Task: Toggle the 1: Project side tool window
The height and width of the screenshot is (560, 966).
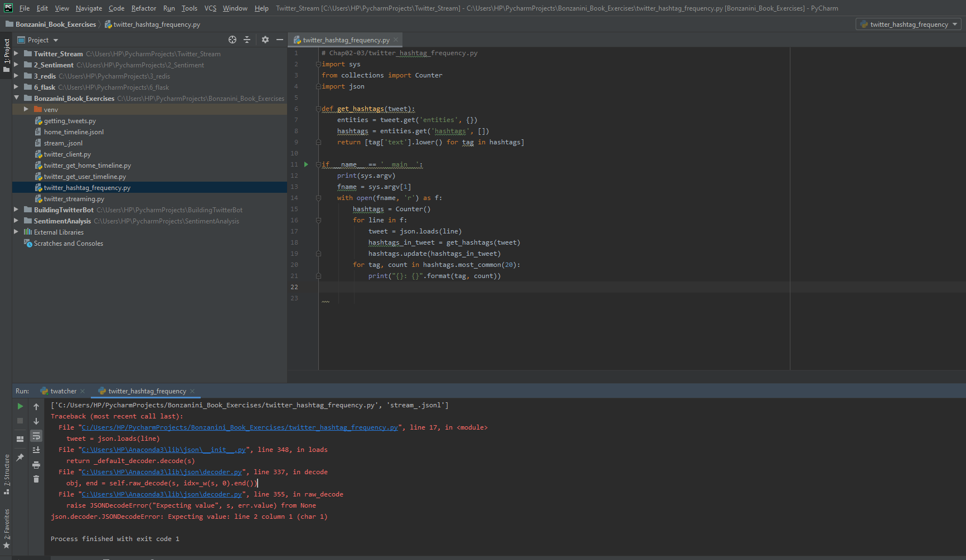Action: pyautogui.click(x=6, y=56)
